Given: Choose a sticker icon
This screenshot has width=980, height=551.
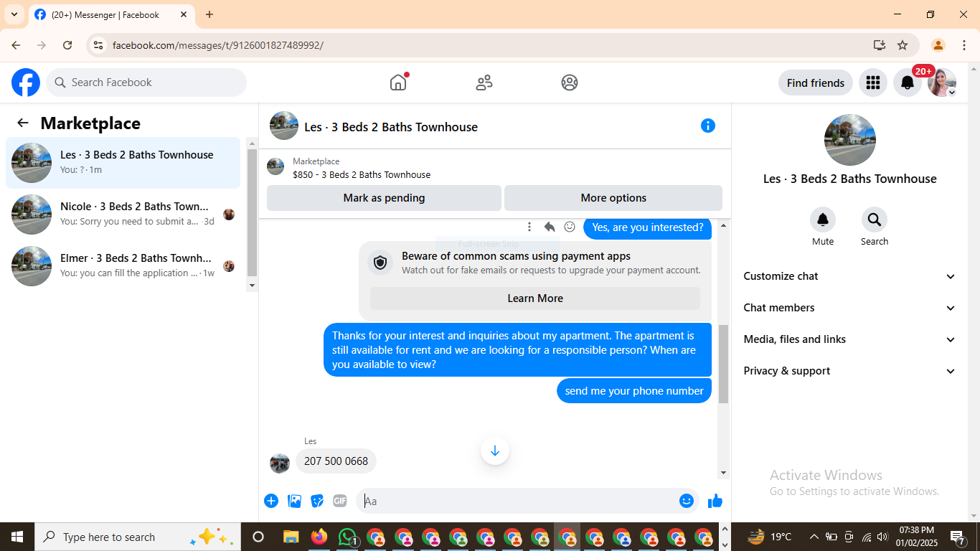Looking at the screenshot, I should (x=317, y=501).
